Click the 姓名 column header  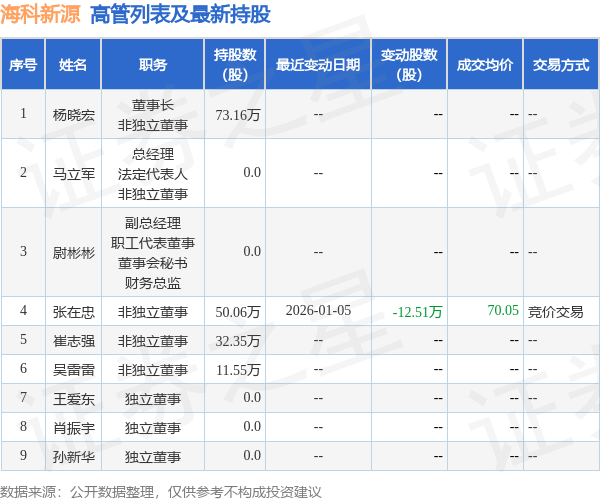(x=73, y=65)
